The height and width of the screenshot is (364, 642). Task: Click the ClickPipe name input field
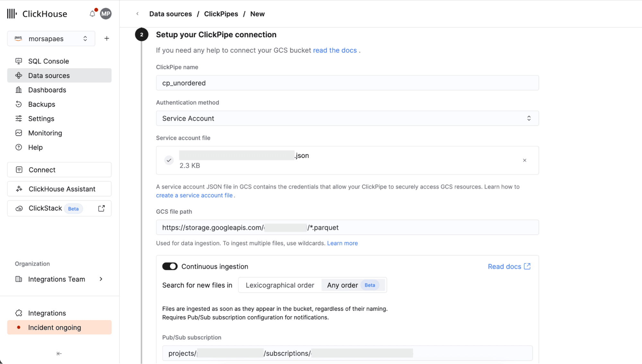pyautogui.click(x=347, y=83)
